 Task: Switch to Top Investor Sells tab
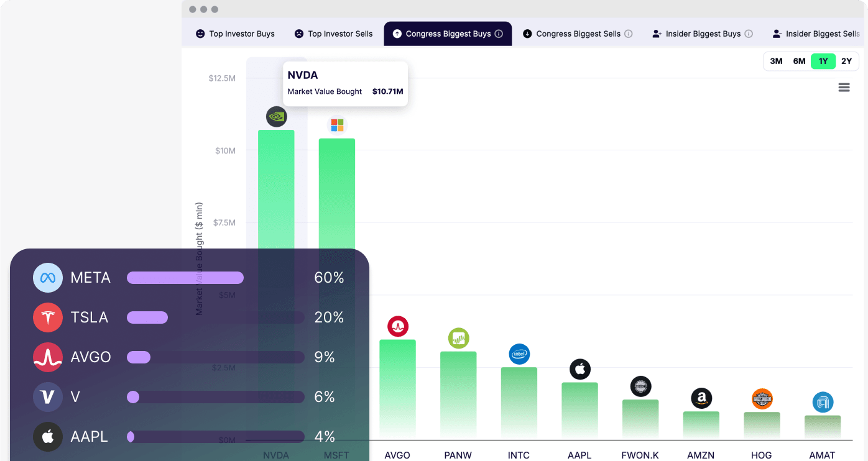pos(333,34)
